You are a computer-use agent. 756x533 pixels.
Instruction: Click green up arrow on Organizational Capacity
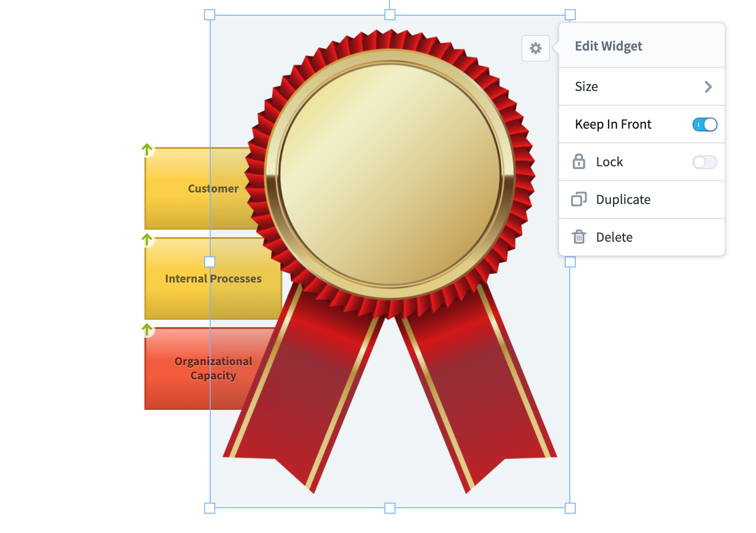[147, 330]
